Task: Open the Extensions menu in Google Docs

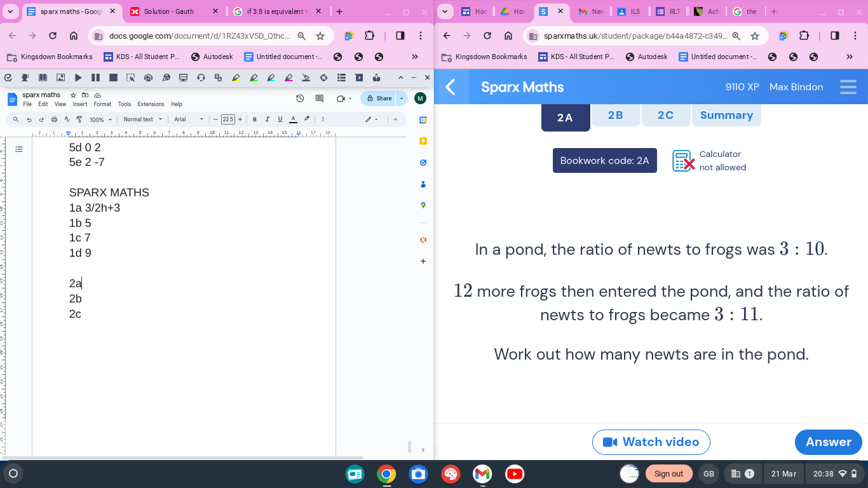Action: 151,104
